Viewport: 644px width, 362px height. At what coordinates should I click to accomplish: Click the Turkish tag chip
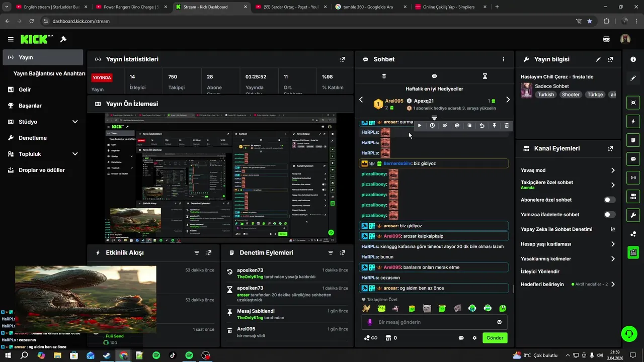pyautogui.click(x=545, y=95)
